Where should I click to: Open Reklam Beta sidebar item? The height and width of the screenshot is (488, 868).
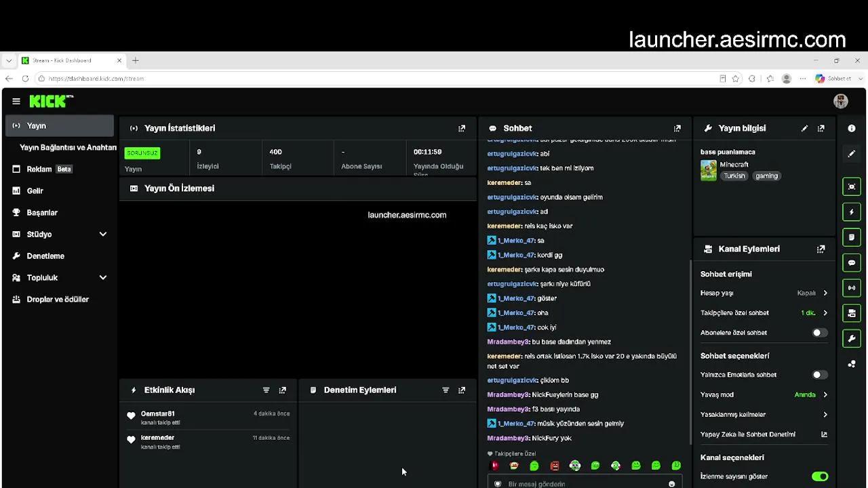(x=60, y=169)
